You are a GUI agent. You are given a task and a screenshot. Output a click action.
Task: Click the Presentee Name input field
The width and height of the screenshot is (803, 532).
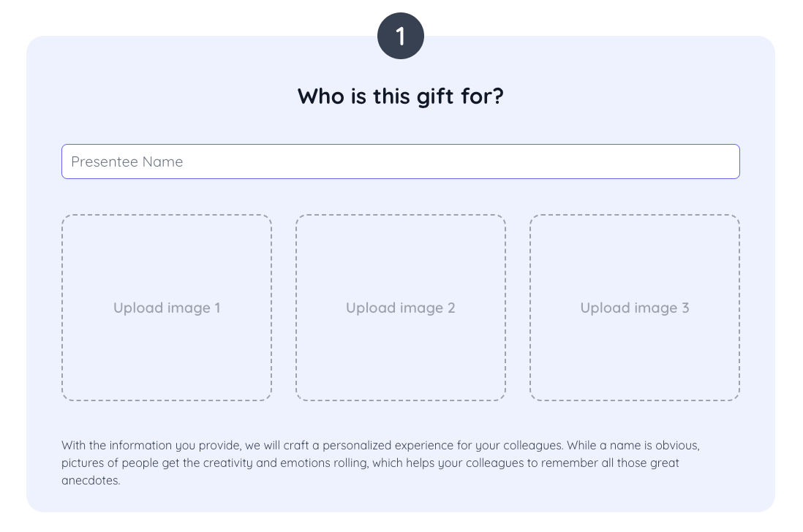[x=401, y=161]
